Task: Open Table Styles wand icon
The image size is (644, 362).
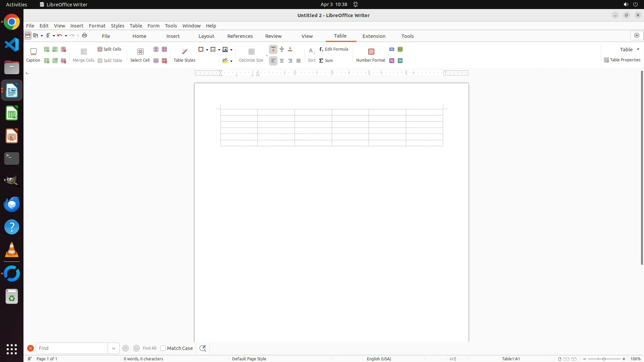Action: pyautogui.click(x=184, y=52)
